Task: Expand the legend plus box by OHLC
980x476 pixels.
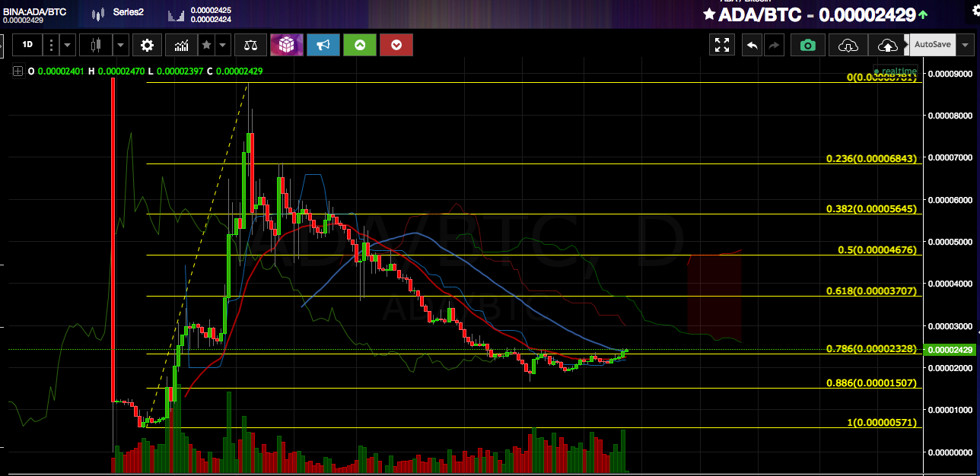Action: coord(17,71)
